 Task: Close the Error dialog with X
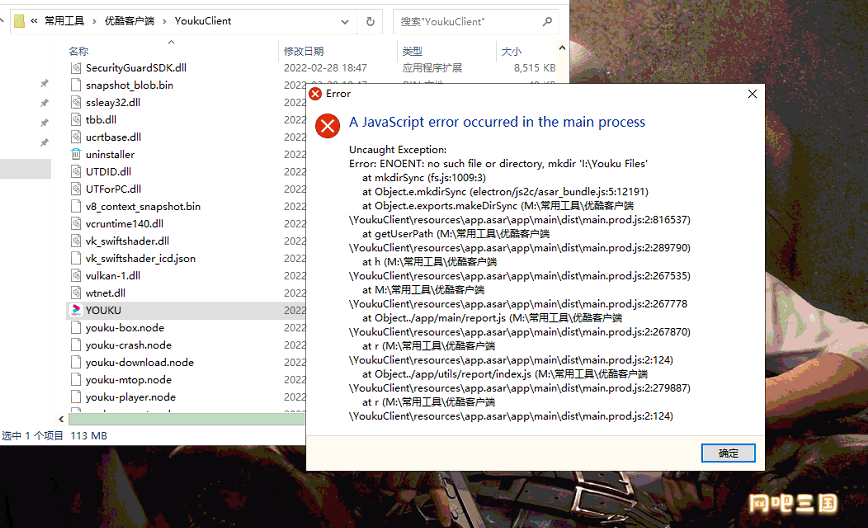(752, 94)
